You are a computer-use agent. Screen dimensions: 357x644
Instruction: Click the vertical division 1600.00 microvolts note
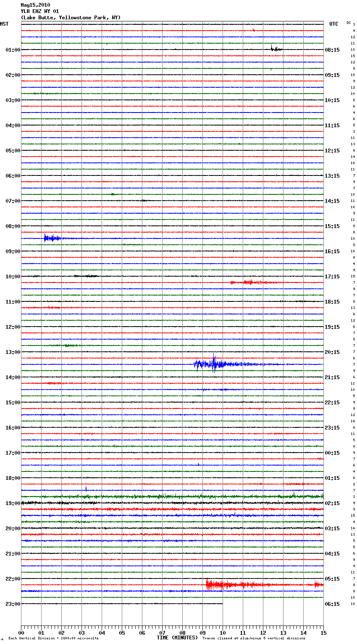53,639
